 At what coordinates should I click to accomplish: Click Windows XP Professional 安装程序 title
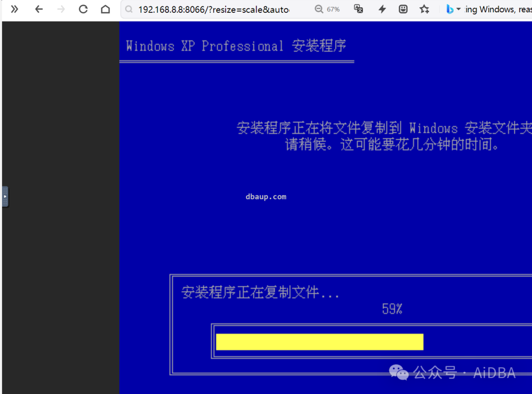tap(236, 46)
